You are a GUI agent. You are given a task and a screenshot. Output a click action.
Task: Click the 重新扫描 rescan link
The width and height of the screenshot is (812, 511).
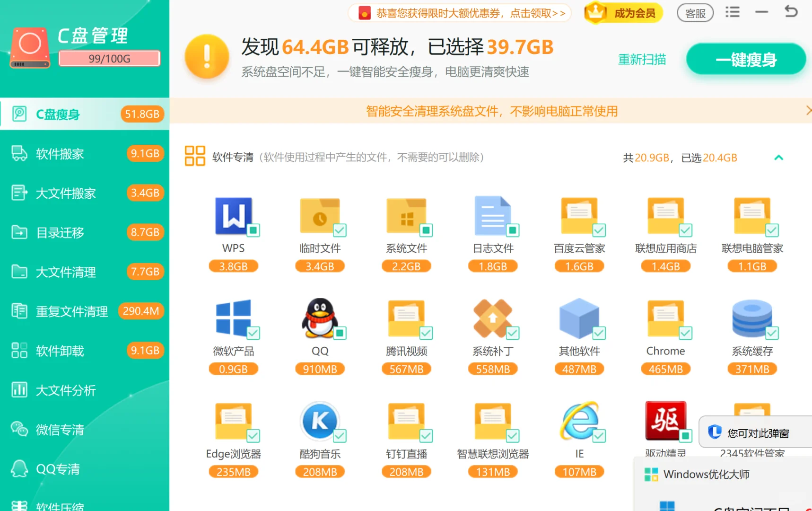click(642, 59)
